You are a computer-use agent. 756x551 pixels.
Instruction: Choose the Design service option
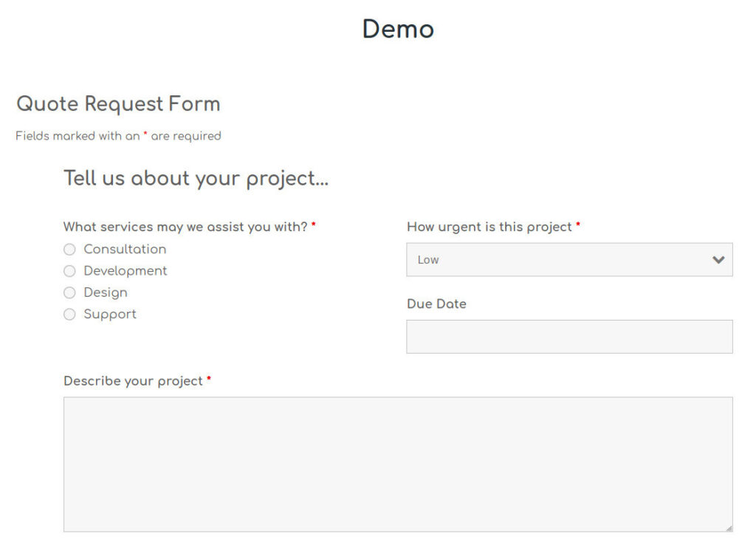click(70, 293)
